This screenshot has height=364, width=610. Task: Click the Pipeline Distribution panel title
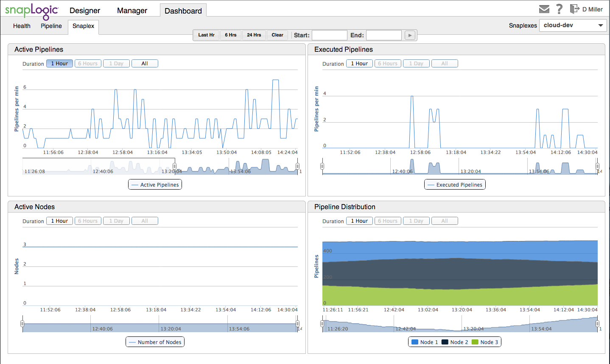(x=345, y=207)
